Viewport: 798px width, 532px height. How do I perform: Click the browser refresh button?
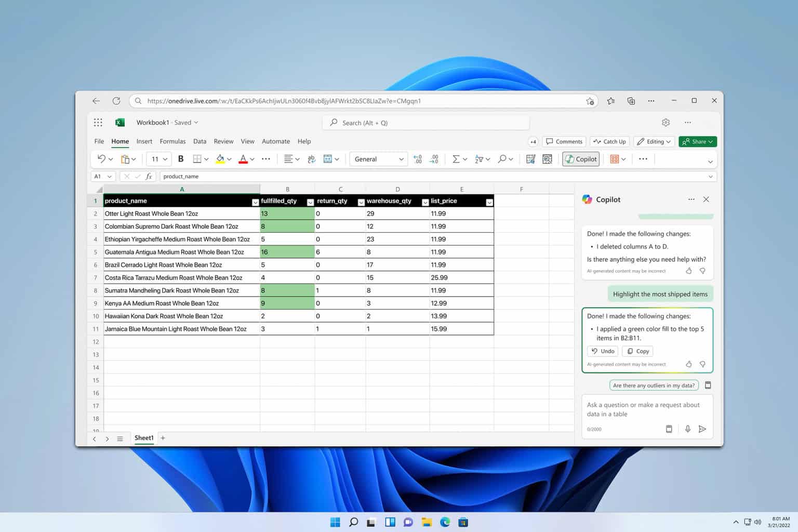[x=116, y=101]
